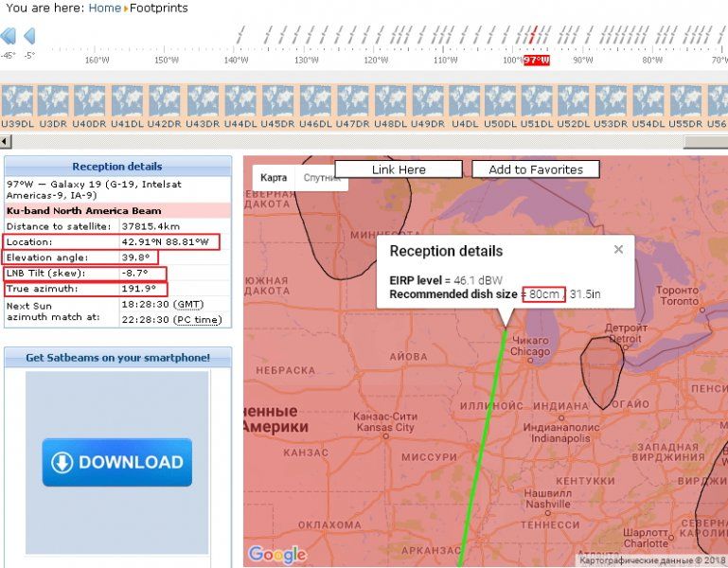728x568 pixels.
Task: Click the Indianapolis label on the map
Action: click(x=560, y=438)
